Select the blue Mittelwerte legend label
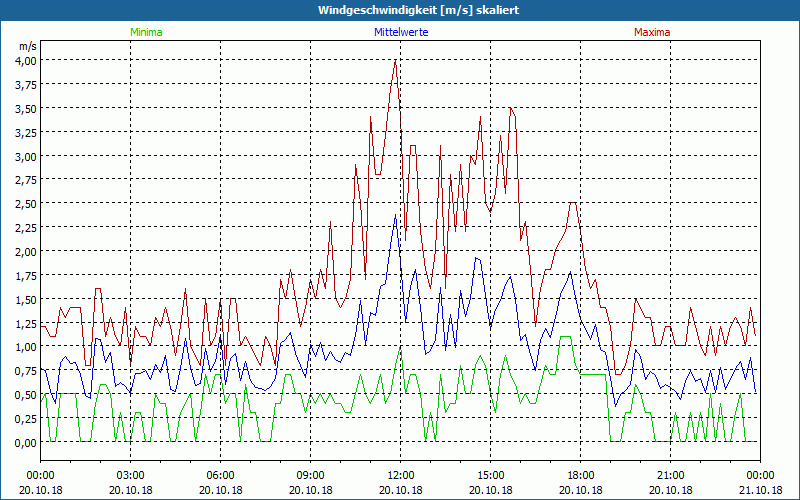The height and width of the screenshot is (500, 800). click(x=400, y=32)
